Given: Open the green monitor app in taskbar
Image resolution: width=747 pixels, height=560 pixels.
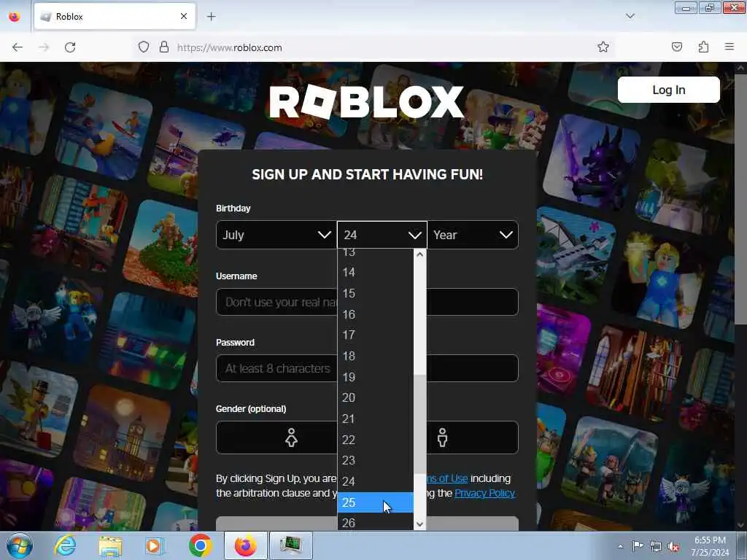Looking at the screenshot, I should [290, 545].
